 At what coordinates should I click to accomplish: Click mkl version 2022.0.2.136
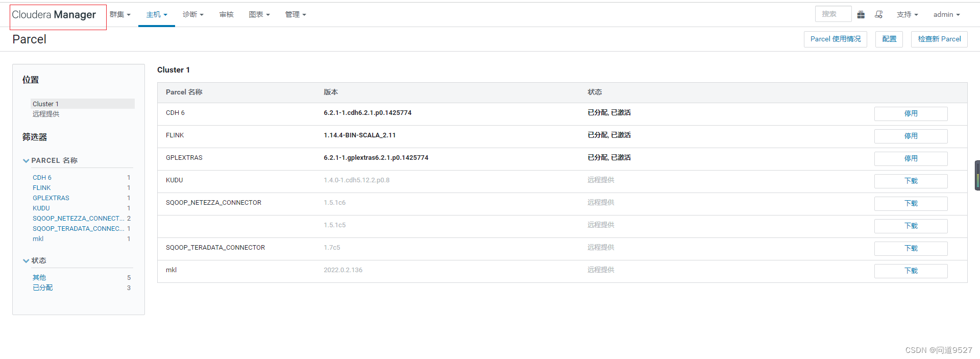coord(343,270)
